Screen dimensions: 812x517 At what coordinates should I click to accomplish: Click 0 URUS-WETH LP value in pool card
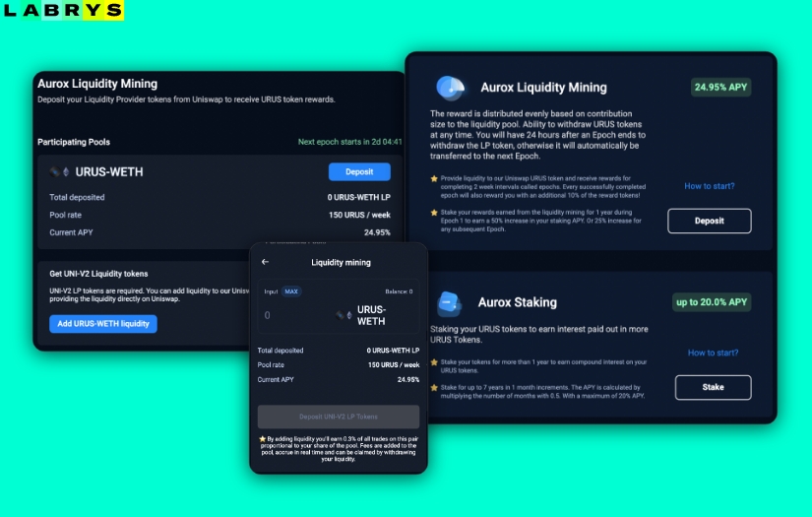coord(359,197)
